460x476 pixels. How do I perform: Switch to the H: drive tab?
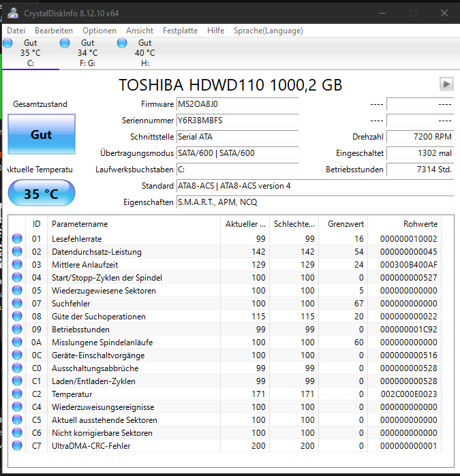point(144,53)
